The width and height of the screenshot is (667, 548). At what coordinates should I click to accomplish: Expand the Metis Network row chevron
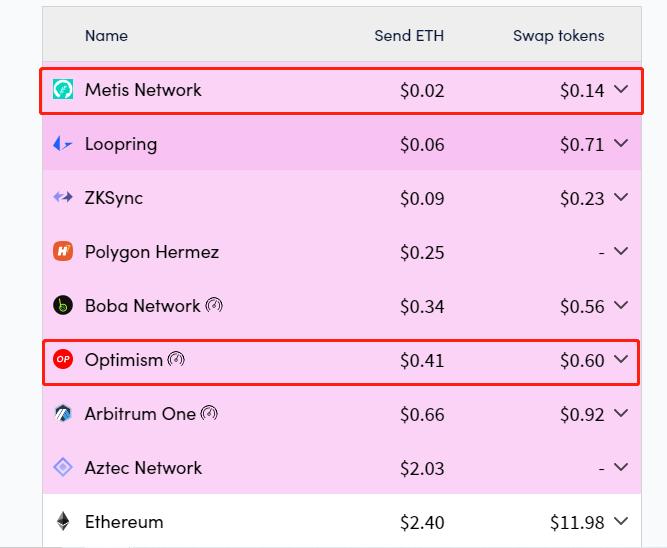click(x=621, y=90)
